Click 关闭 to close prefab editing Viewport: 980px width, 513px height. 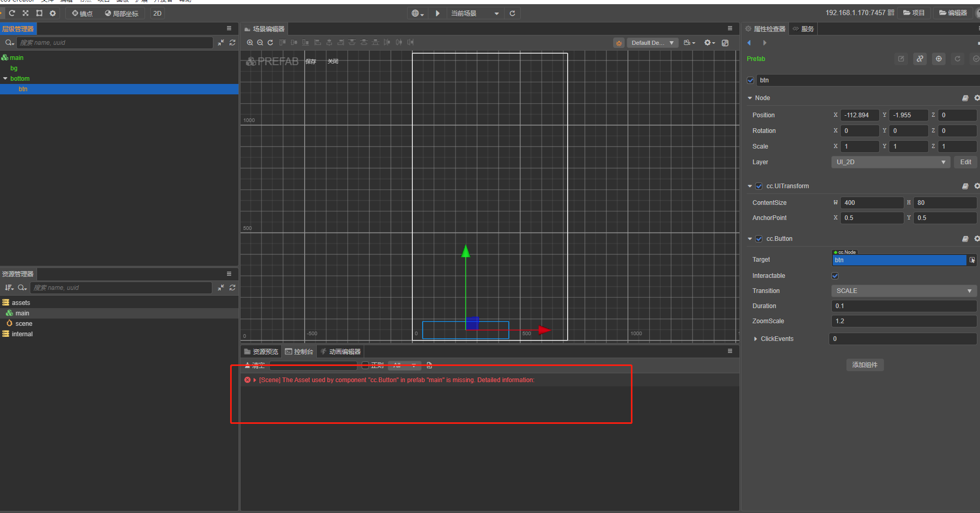[x=333, y=62]
